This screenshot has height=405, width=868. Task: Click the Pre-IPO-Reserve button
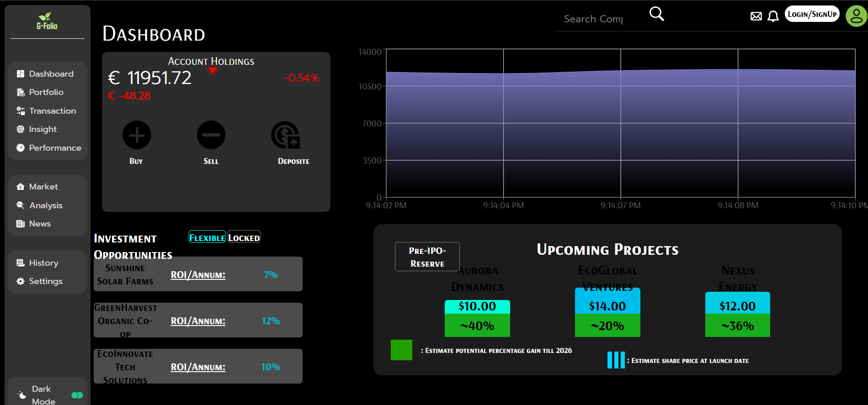(x=427, y=257)
